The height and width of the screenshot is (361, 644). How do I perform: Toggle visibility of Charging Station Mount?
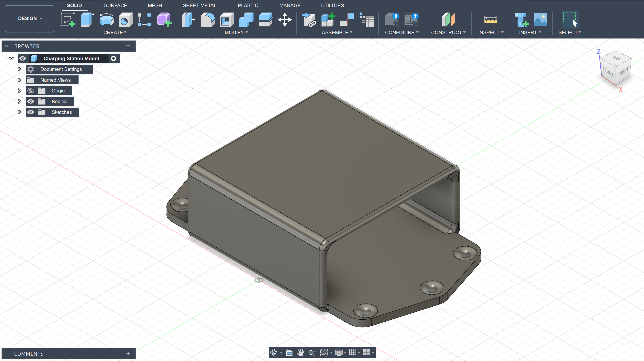pyautogui.click(x=23, y=58)
